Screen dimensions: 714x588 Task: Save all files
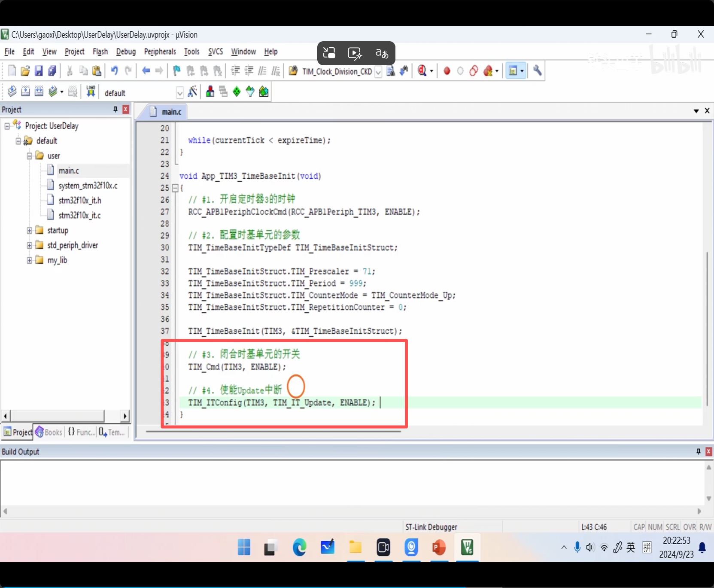(52, 71)
